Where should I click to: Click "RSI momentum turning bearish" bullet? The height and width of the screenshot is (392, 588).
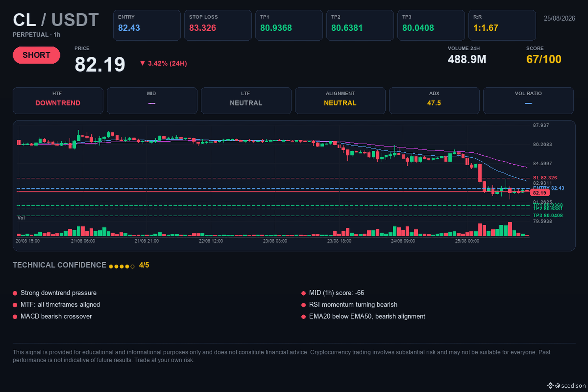click(353, 305)
